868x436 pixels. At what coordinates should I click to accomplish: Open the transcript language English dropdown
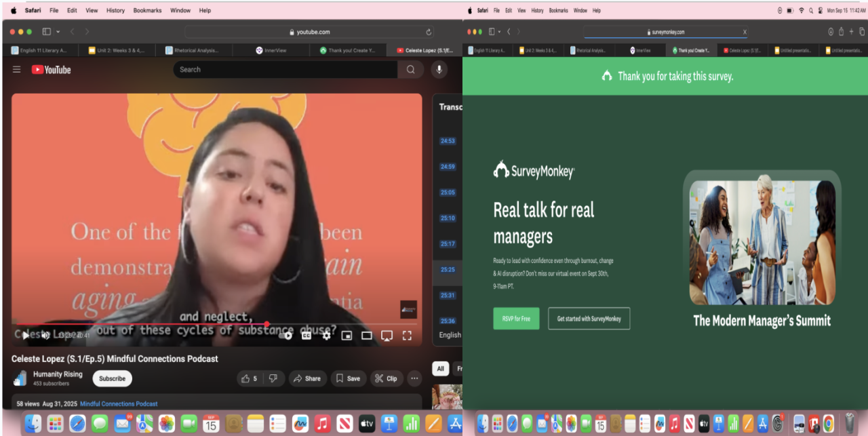point(450,335)
